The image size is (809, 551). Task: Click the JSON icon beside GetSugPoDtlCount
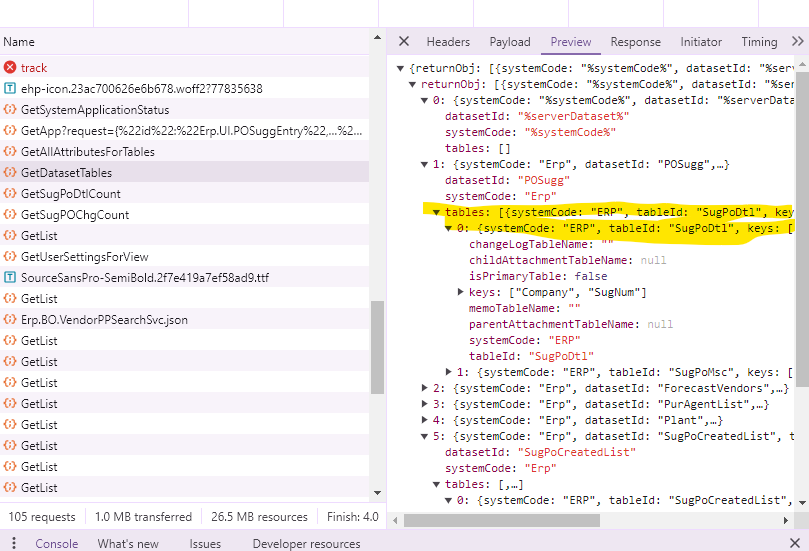click(x=10, y=193)
